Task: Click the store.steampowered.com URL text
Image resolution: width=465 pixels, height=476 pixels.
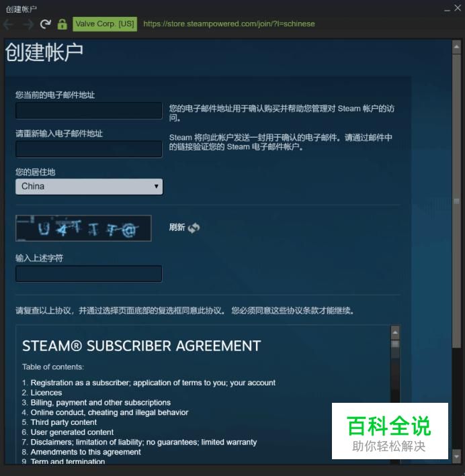Action: click(x=229, y=24)
